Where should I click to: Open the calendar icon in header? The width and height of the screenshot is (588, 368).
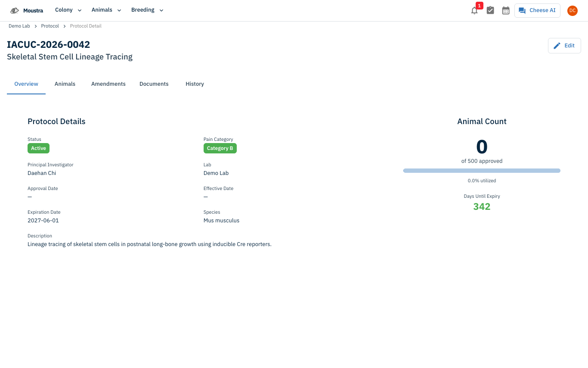point(506,10)
